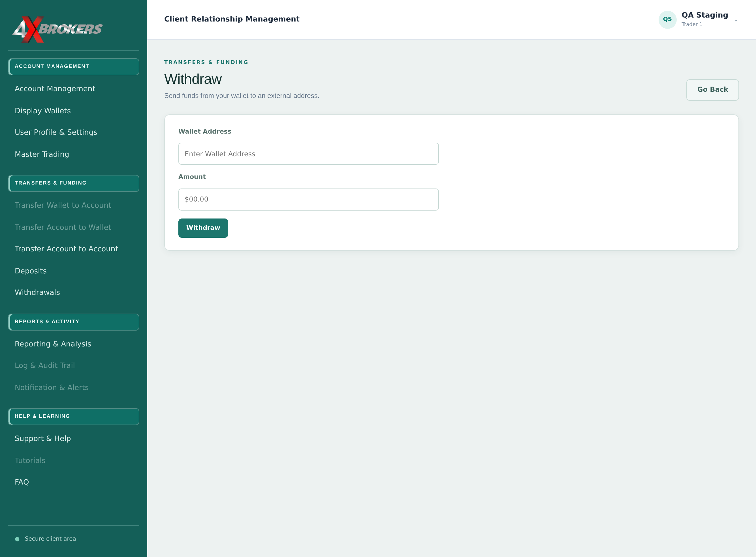
Task: Open Reporting & Analysis
Action: click(53, 344)
